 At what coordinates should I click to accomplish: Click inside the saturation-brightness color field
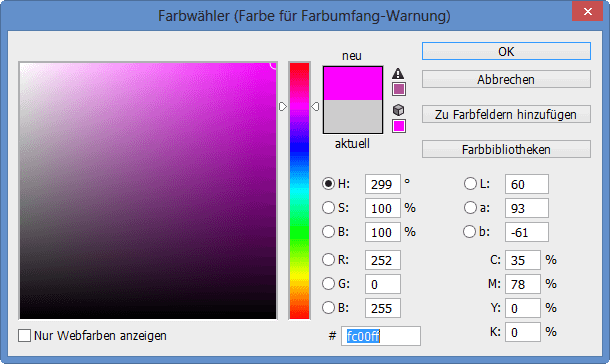(148, 191)
